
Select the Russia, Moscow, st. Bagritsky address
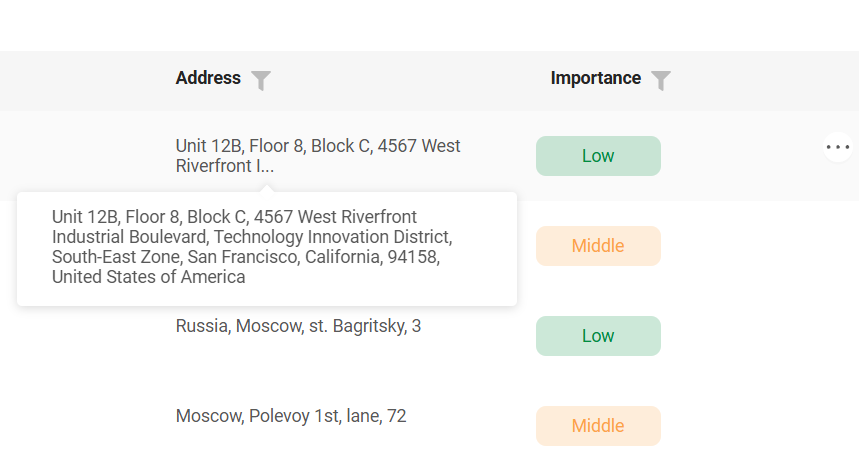(x=298, y=326)
